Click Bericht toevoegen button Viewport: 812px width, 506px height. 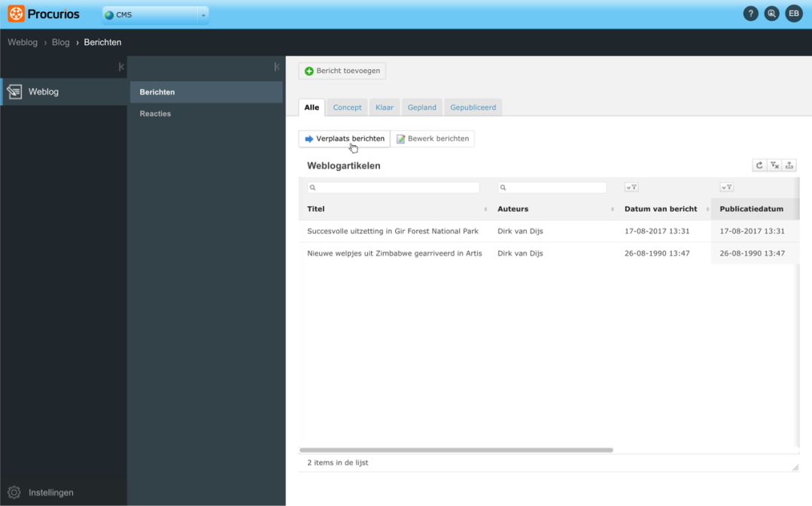coord(342,71)
